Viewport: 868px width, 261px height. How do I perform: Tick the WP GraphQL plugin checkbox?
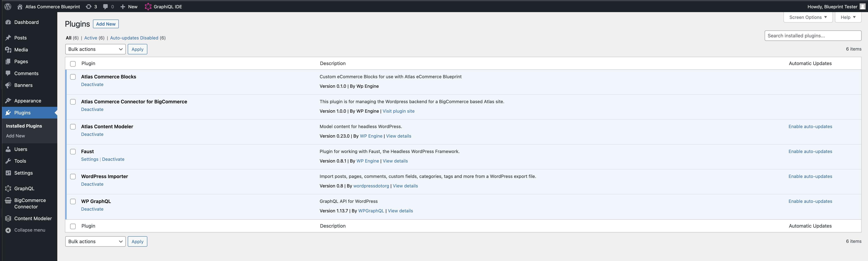point(73,201)
